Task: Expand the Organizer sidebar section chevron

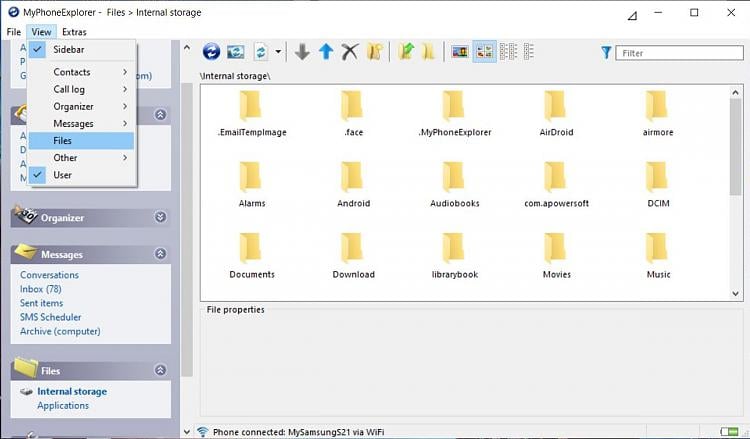Action: pyautogui.click(x=161, y=217)
